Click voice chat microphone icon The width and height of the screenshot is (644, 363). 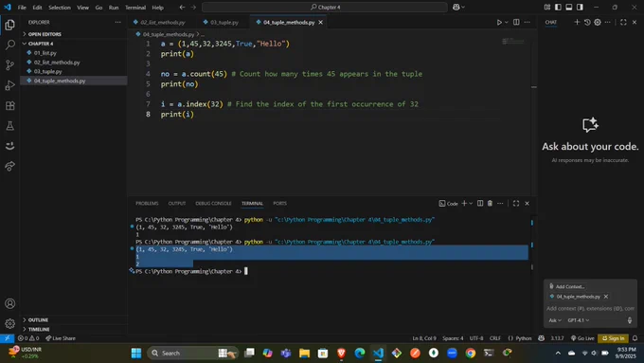point(630,320)
